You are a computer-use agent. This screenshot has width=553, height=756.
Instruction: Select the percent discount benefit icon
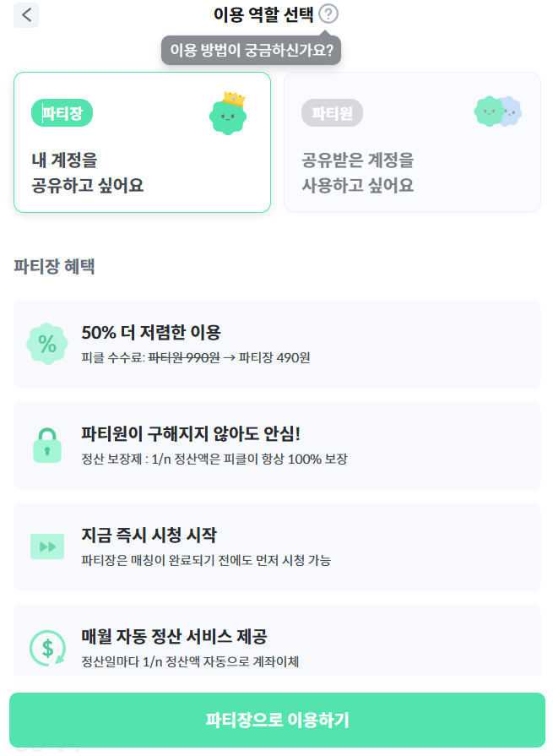(x=48, y=343)
